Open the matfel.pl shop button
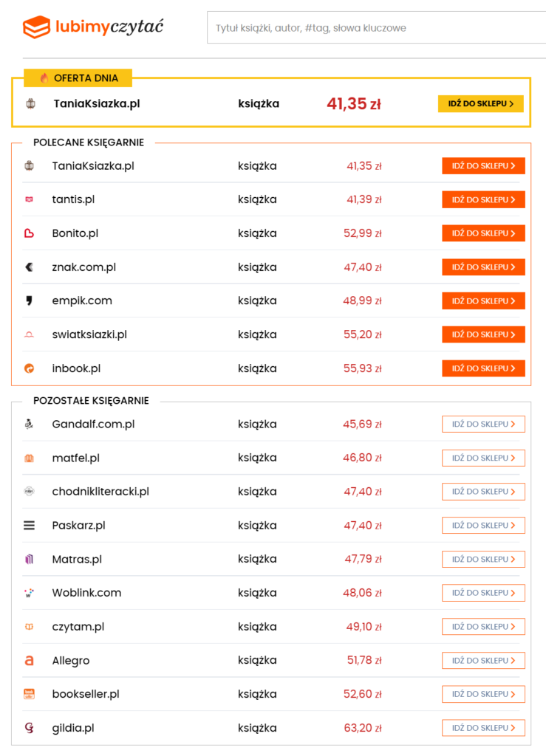Image resolution: width=546 pixels, height=756 pixels. 483,458
